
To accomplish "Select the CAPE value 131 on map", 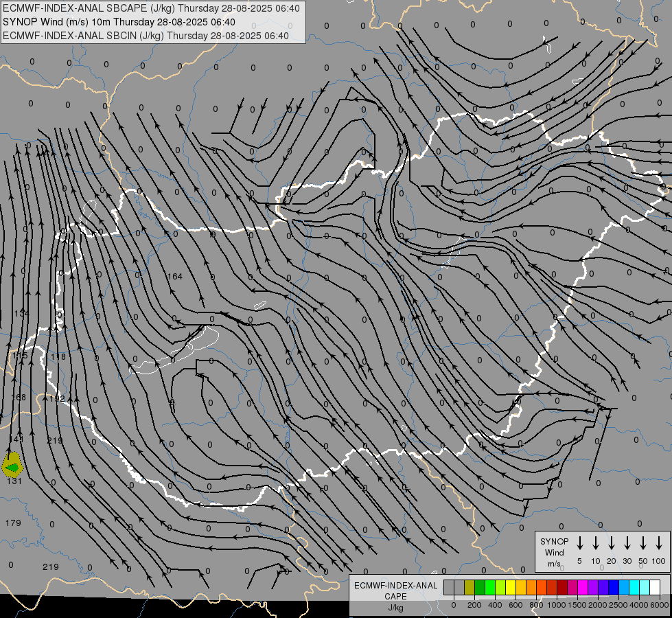I will pyautogui.click(x=14, y=481).
